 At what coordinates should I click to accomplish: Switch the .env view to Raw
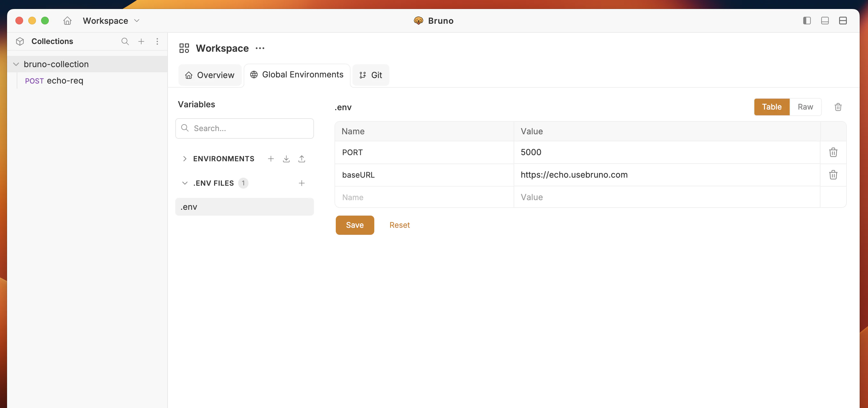click(805, 107)
